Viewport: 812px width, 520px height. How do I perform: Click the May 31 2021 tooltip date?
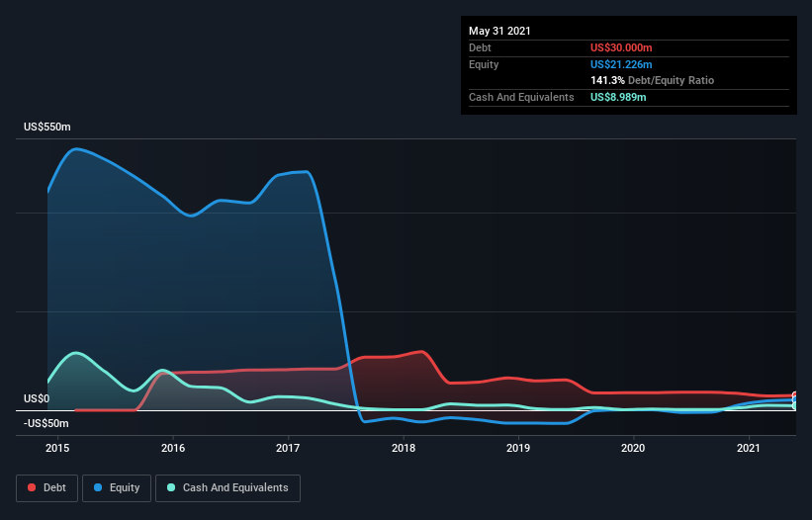pyautogui.click(x=499, y=31)
